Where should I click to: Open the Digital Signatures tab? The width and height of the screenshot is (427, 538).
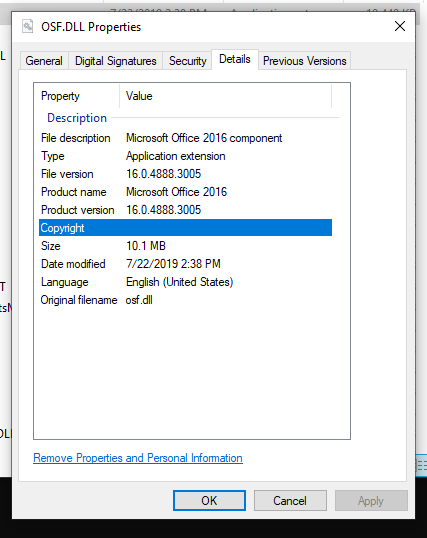[x=115, y=61]
